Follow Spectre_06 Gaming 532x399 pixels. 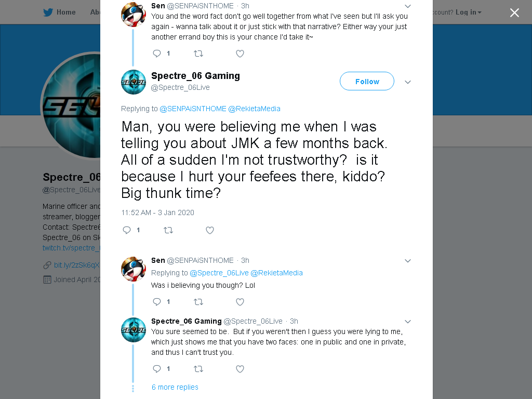pyautogui.click(x=367, y=82)
